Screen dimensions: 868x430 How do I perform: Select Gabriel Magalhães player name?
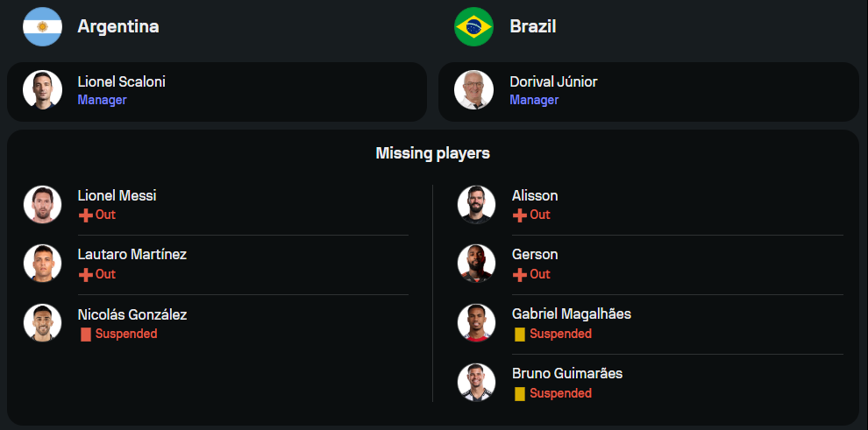pyautogui.click(x=571, y=314)
